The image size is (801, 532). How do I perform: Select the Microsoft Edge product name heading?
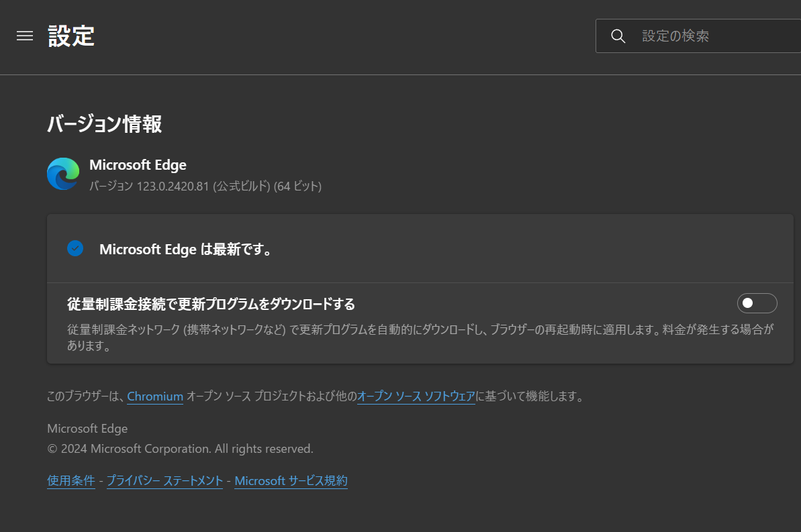click(138, 164)
